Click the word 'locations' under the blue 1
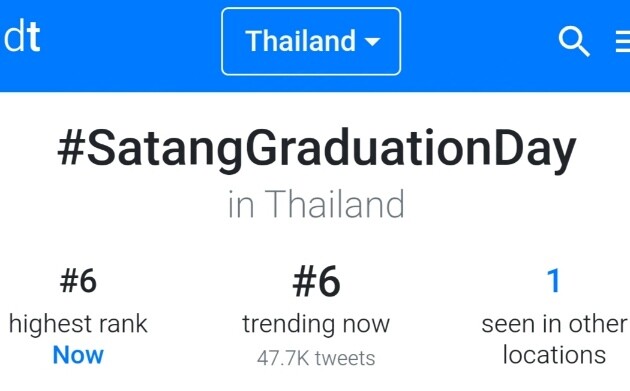 click(554, 355)
